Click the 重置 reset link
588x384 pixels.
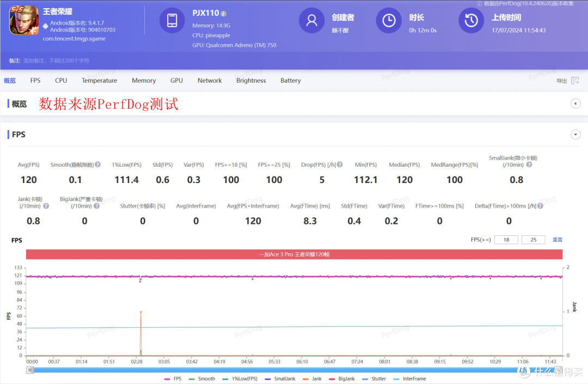click(x=558, y=240)
